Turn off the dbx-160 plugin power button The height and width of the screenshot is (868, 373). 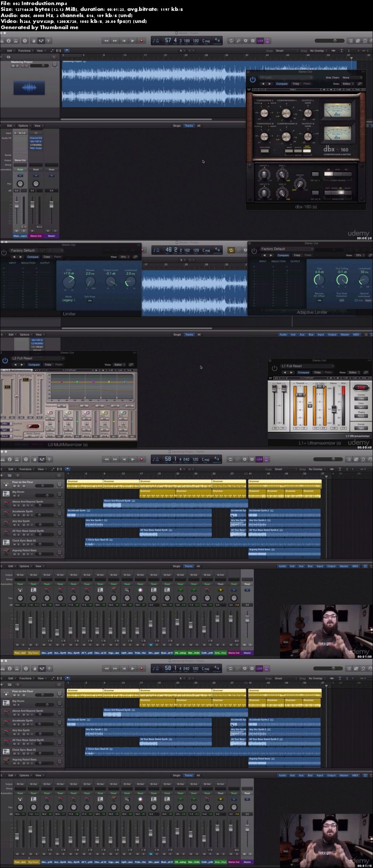click(x=253, y=80)
